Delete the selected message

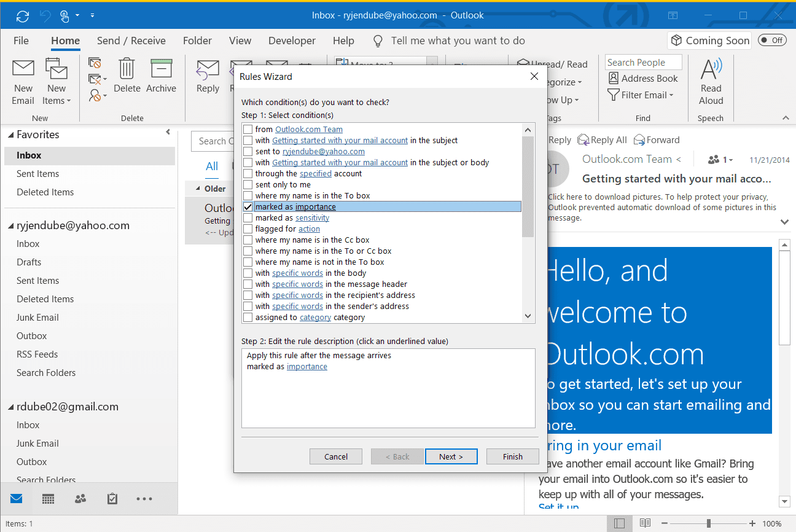(127, 76)
